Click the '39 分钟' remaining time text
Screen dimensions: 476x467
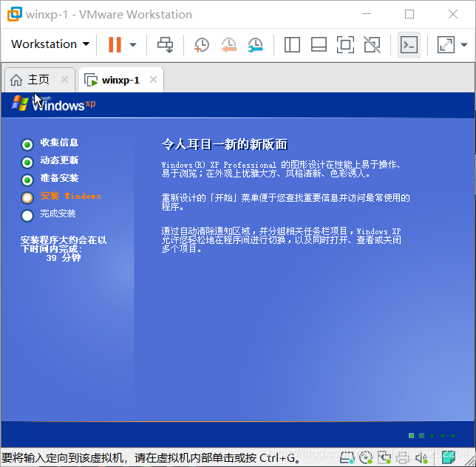64,258
